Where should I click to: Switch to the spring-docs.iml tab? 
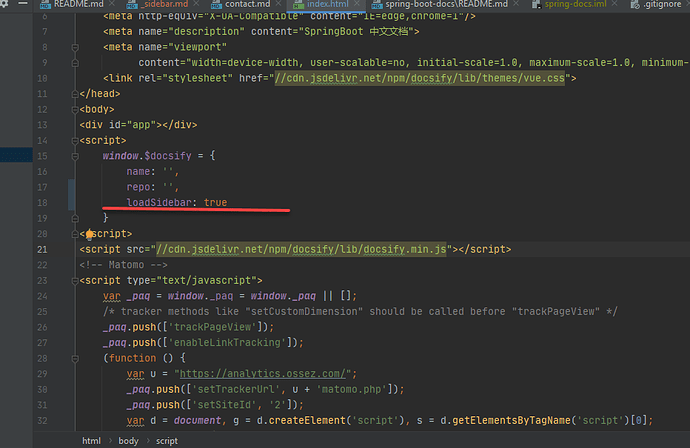click(x=576, y=4)
